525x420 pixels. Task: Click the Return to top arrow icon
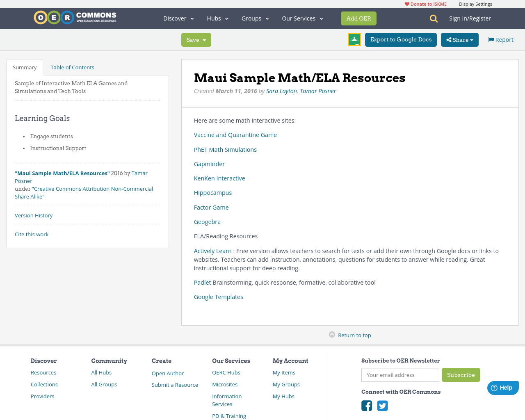tap(332, 335)
